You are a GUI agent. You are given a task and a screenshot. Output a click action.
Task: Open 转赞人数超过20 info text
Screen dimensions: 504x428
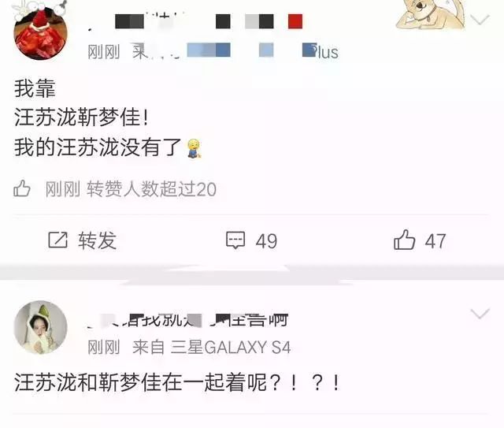tap(151, 189)
